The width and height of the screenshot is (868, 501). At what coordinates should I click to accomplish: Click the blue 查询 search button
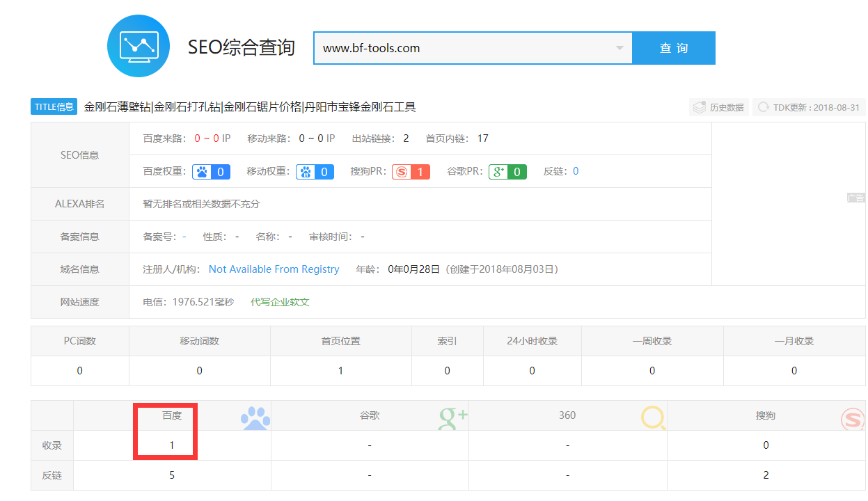coord(673,47)
